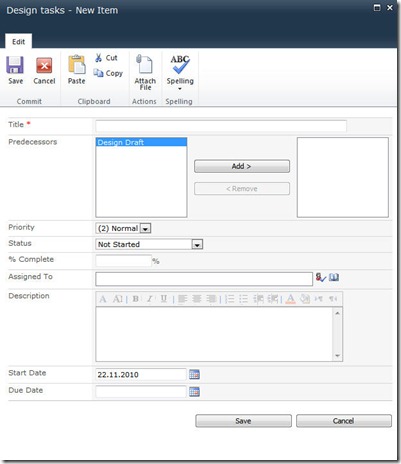Open the Spelling dropdown arrow

pyautogui.click(x=180, y=89)
